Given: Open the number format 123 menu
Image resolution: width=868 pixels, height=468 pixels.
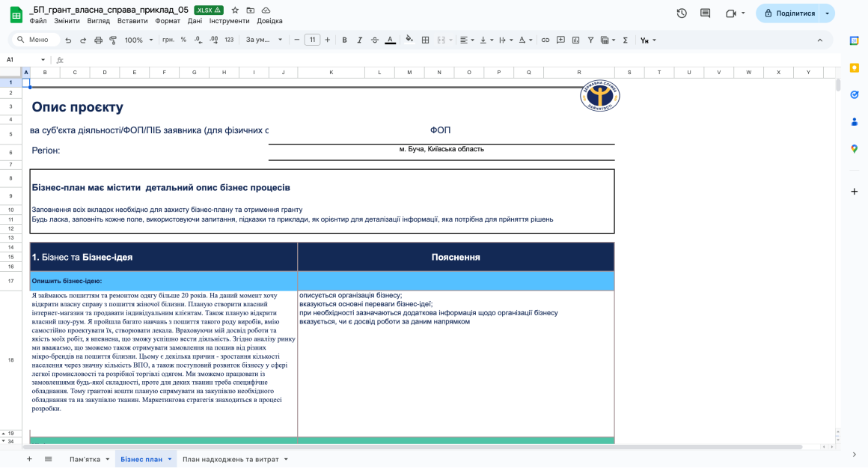Looking at the screenshot, I should pyautogui.click(x=229, y=40).
